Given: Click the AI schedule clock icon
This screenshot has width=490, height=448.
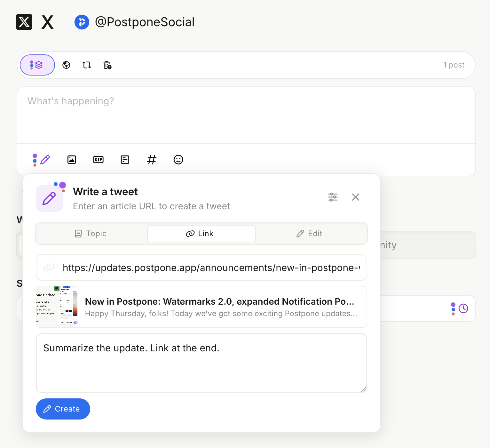Looking at the screenshot, I should click(x=460, y=308).
